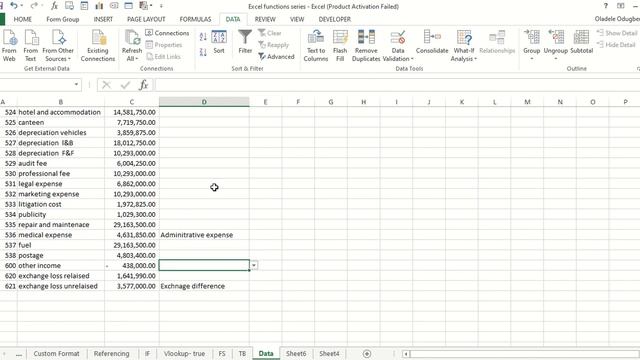Toggle the Filter funnel
This screenshot has width=640, height=360.
(245, 42)
